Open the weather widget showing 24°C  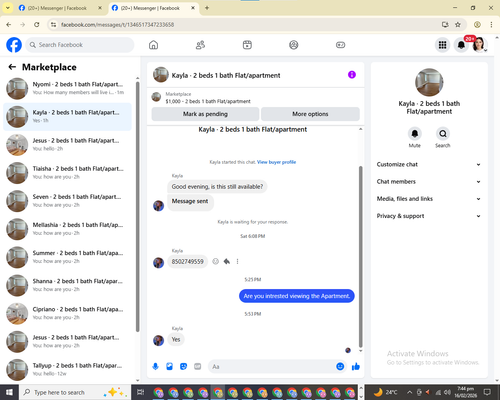385,392
